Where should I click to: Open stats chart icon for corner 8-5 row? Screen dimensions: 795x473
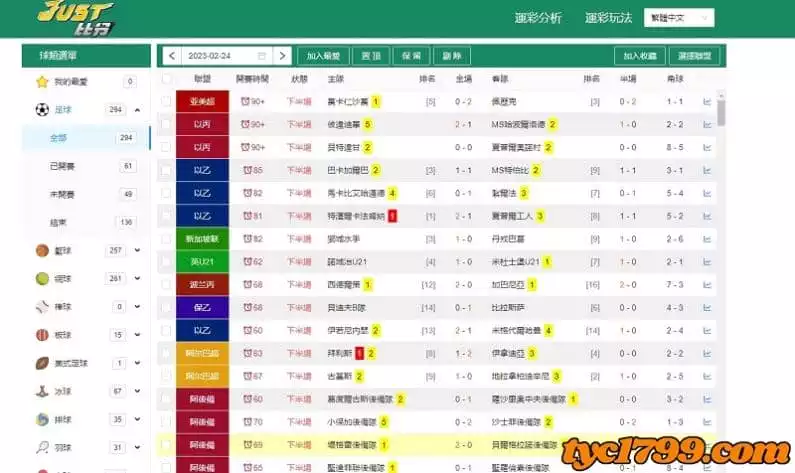[707, 148]
